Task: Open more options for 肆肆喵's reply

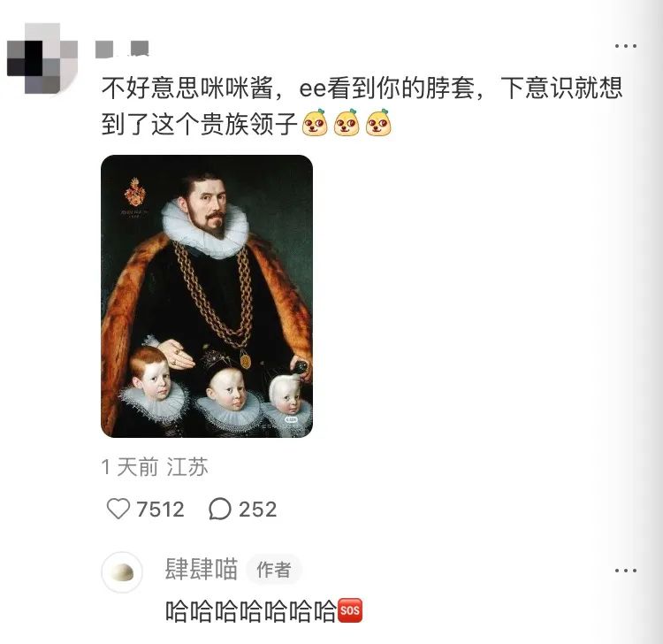Action: (626, 571)
